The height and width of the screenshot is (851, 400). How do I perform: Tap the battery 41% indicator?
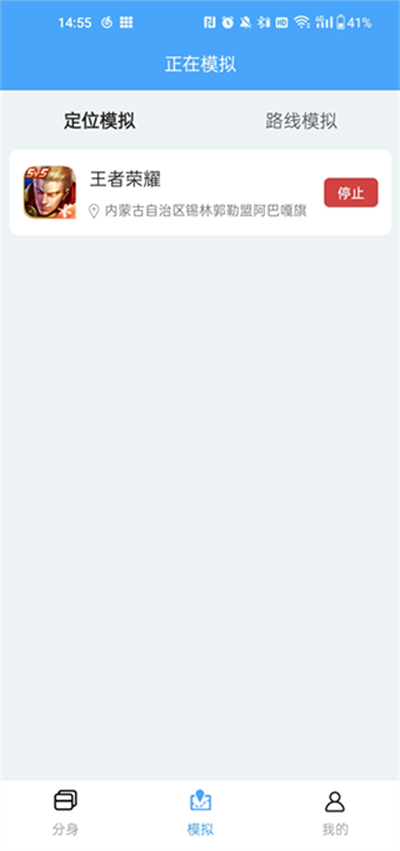pos(354,22)
